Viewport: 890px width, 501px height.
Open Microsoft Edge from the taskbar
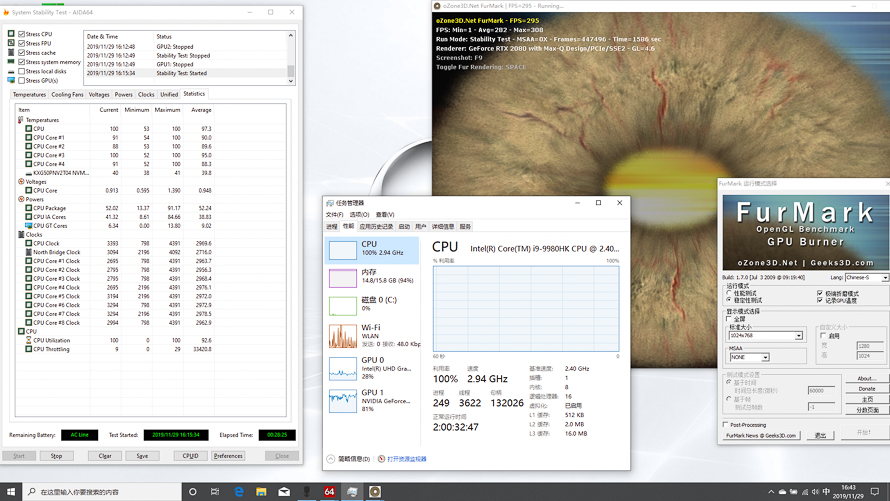239,492
